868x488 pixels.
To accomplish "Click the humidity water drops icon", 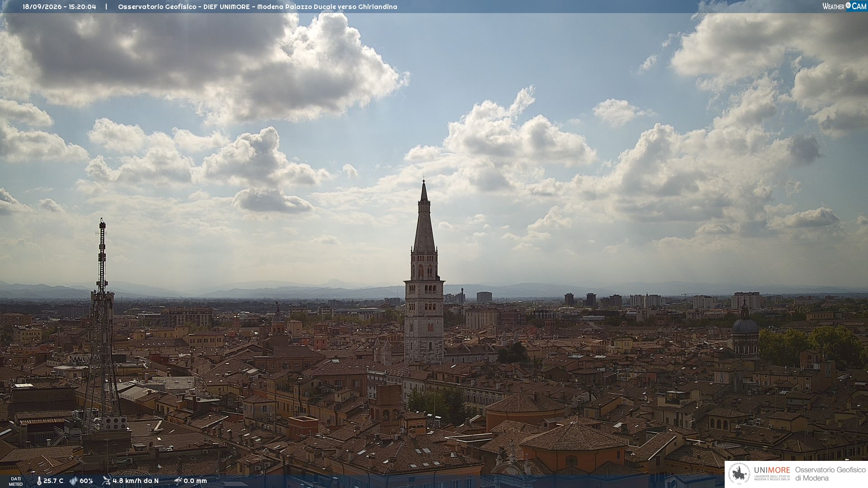I will click(x=74, y=481).
